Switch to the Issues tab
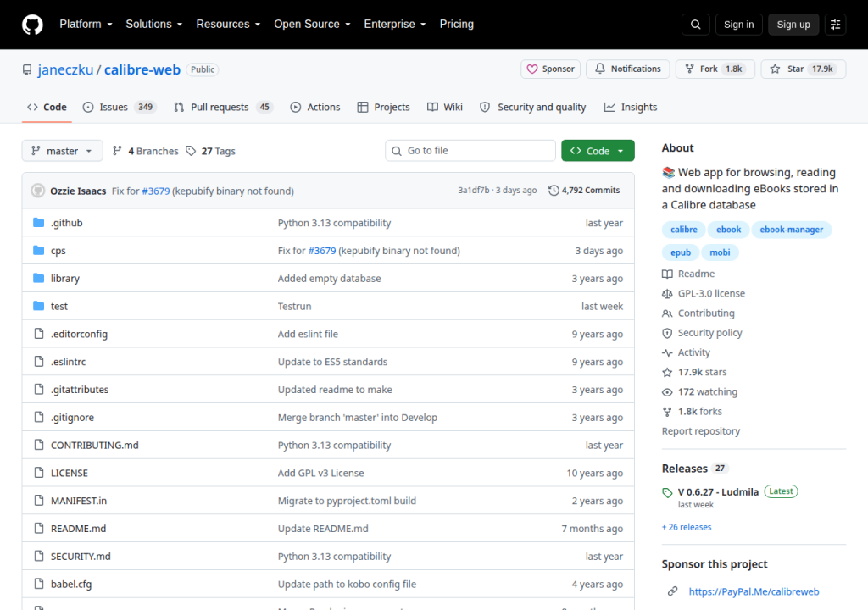868x610 pixels. click(119, 108)
